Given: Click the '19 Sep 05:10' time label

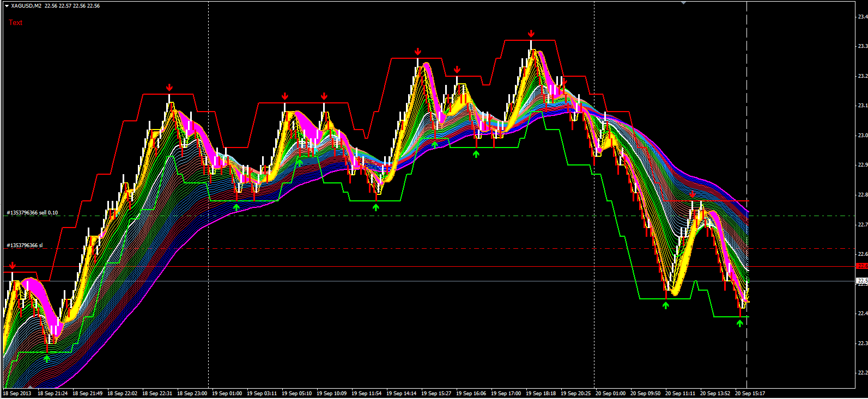Looking at the screenshot, I should [297, 393].
